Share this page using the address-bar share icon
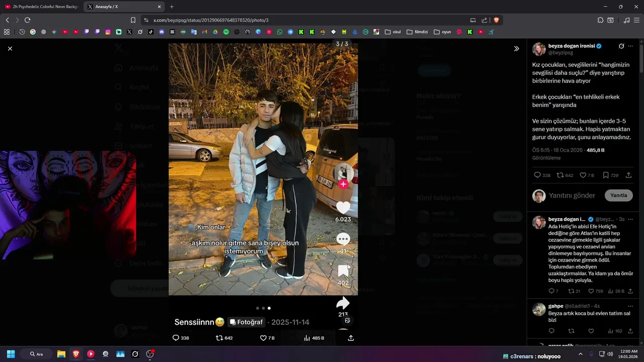 click(x=484, y=20)
